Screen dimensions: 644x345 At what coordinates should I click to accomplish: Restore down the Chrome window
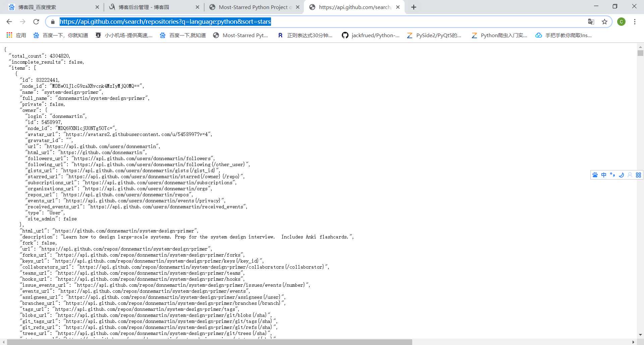pyautogui.click(x=615, y=6)
